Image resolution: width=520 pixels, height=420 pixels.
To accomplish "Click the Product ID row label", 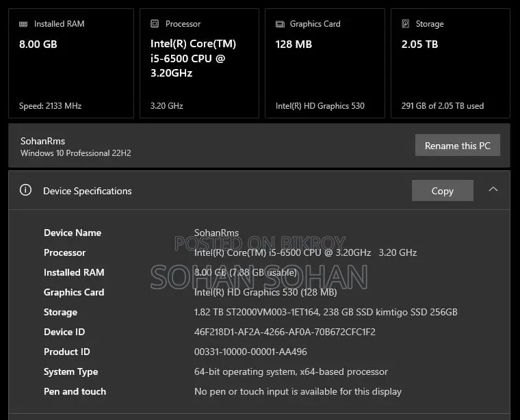I will (67, 352).
